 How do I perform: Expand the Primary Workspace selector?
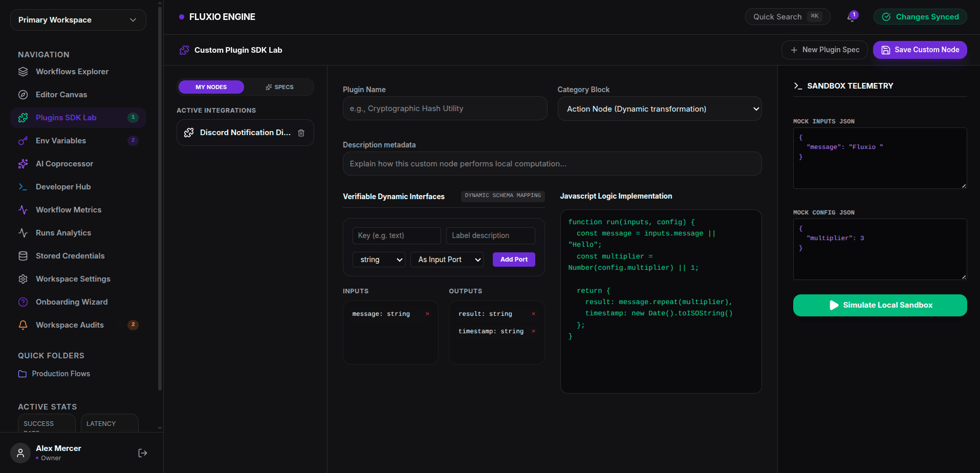(78, 20)
